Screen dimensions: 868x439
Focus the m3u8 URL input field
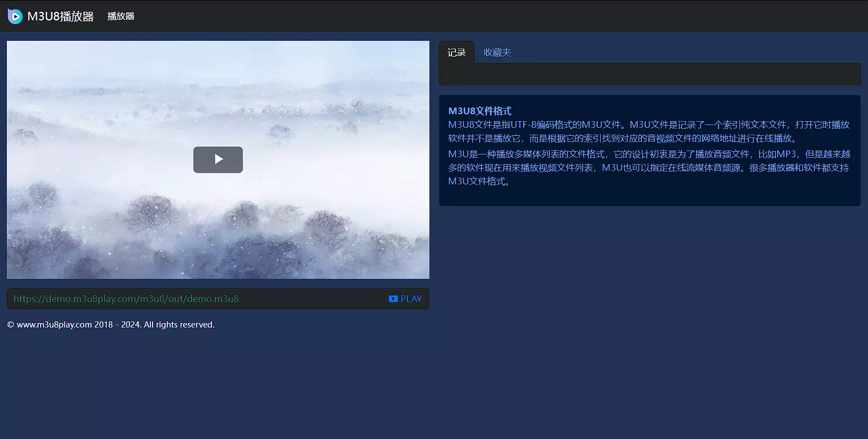tap(192, 299)
